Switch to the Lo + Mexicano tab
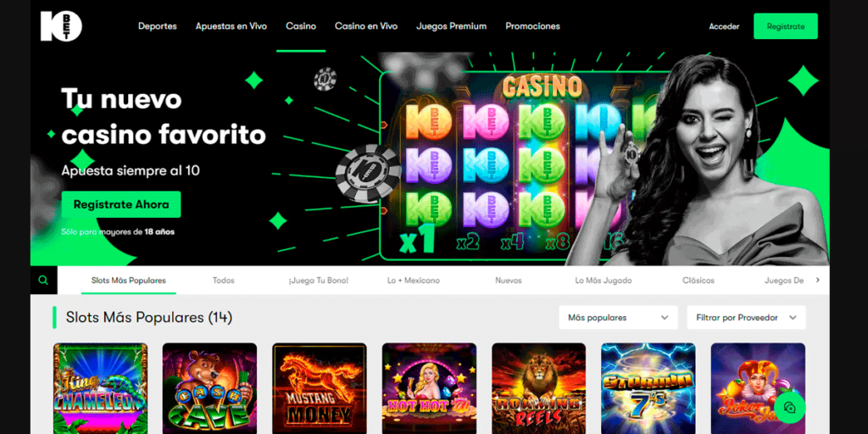868x434 pixels. pos(414,281)
